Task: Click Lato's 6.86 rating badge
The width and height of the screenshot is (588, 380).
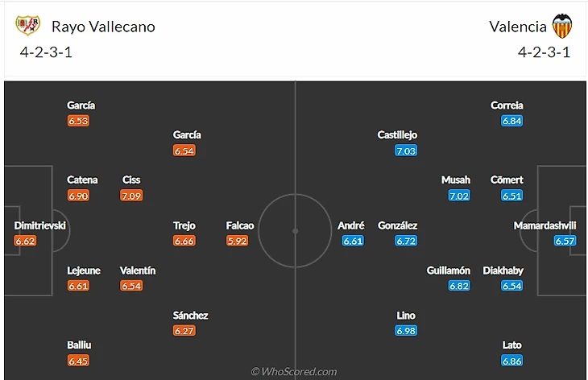Action: (x=512, y=361)
